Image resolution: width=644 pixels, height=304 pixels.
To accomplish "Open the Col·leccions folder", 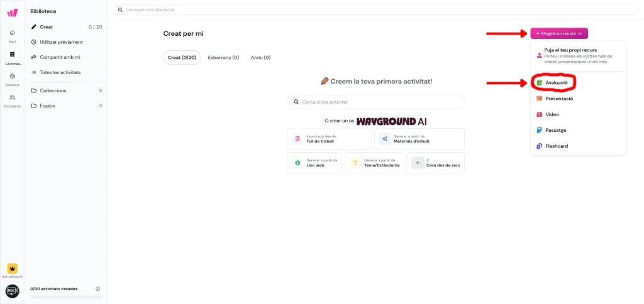I will click(53, 90).
